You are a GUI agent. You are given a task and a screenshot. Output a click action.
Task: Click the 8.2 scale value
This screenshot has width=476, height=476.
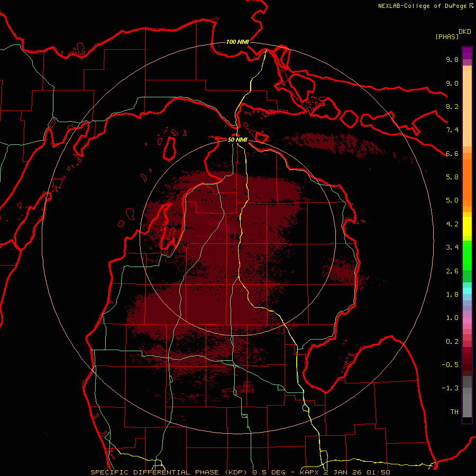pos(452,106)
